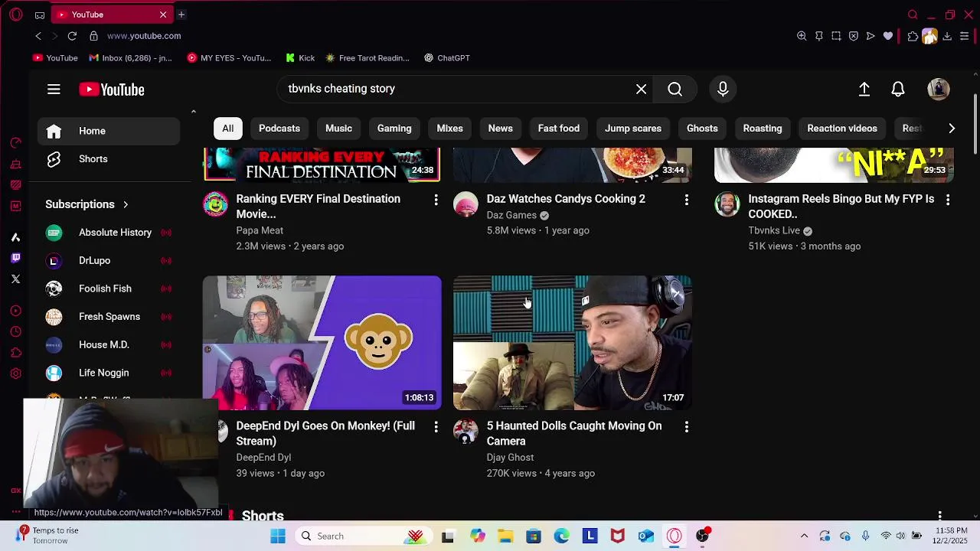Image resolution: width=980 pixels, height=551 pixels.
Task: Start voice search with microphone
Action: click(x=723, y=89)
